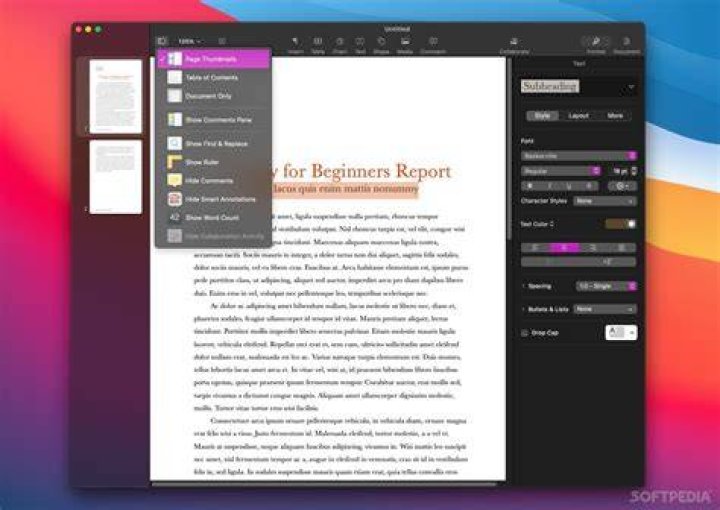This screenshot has width=720, height=510.
Task: Click the View sidebar icon in toolbar
Action: [x=162, y=41]
